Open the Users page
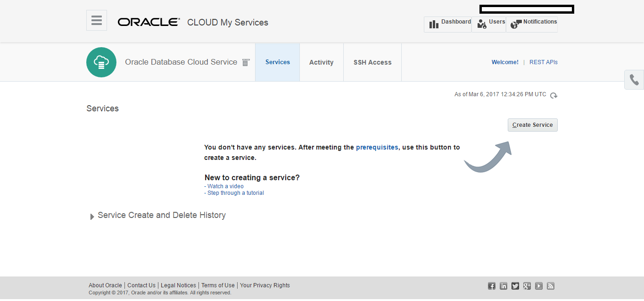 489,25
